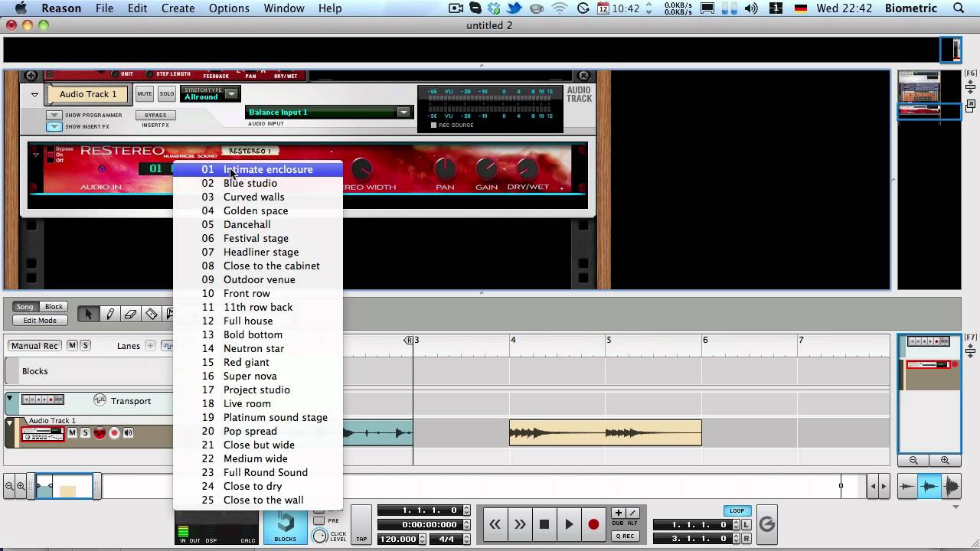Open the Create menu in menu bar

pos(178,8)
